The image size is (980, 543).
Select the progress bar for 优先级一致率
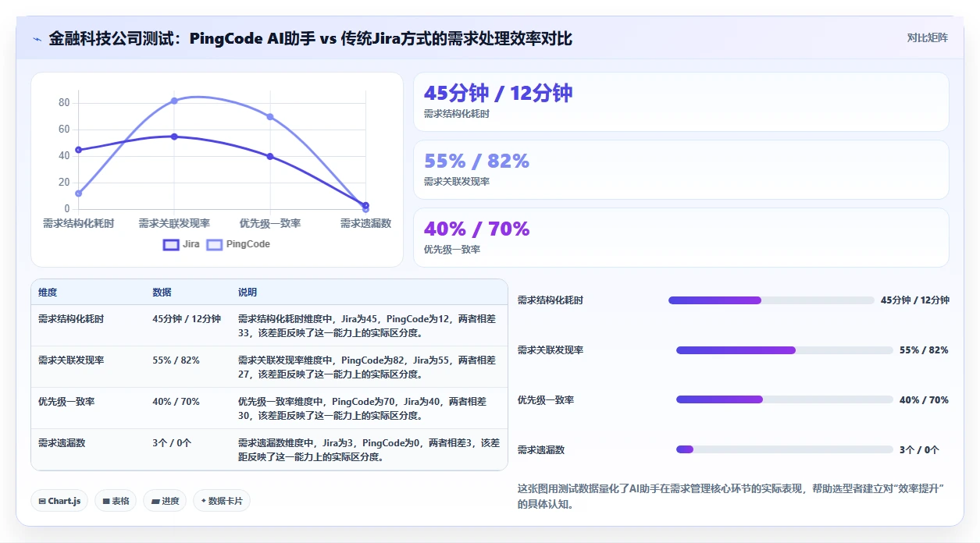[785, 399]
